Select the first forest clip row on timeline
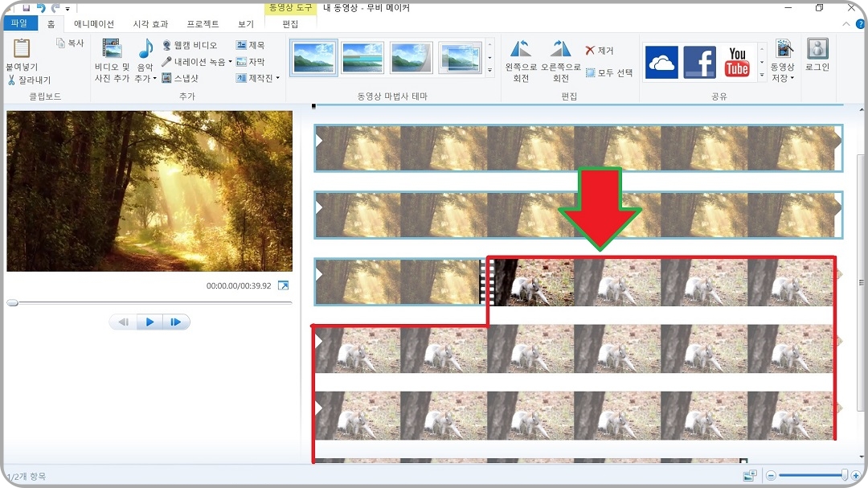Screen dimensions: 868x488 coord(579,148)
